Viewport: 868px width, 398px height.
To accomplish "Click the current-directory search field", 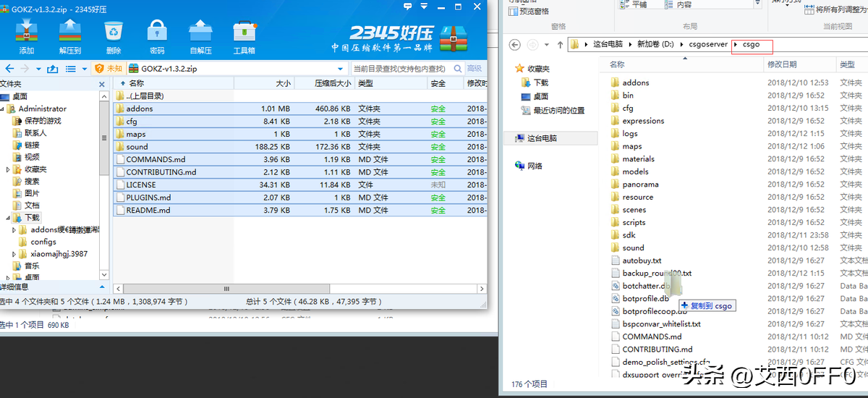I will click(x=398, y=69).
